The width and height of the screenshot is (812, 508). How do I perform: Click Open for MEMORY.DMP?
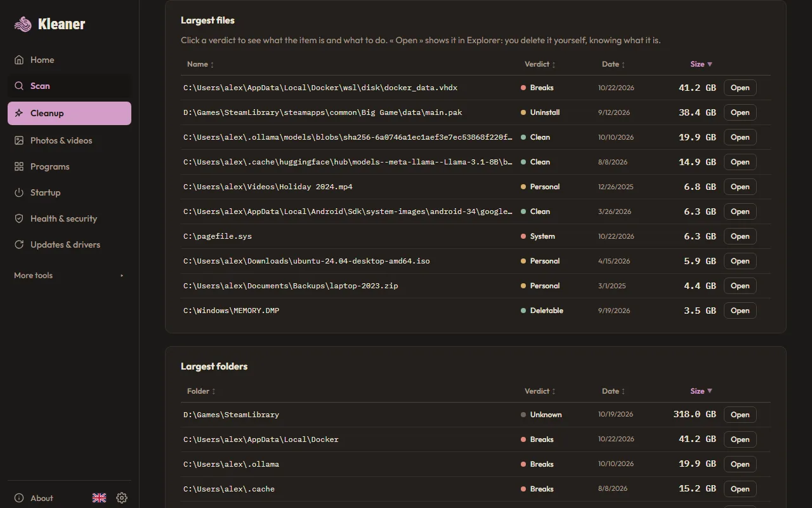point(740,311)
